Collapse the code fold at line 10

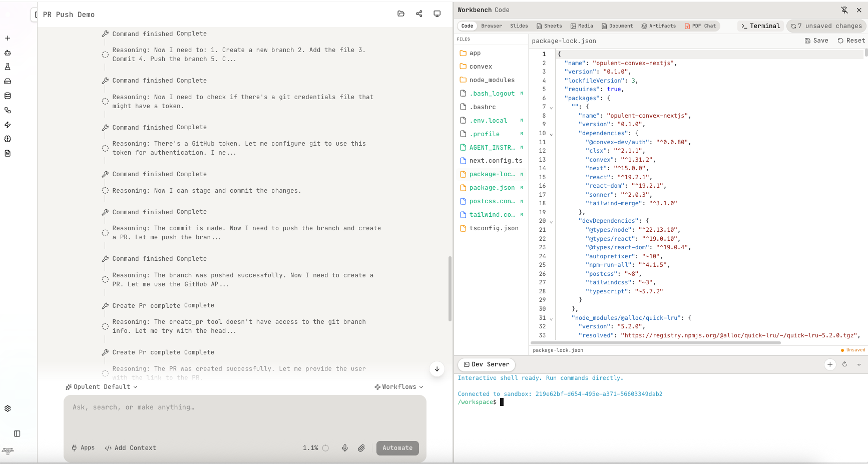(551, 134)
